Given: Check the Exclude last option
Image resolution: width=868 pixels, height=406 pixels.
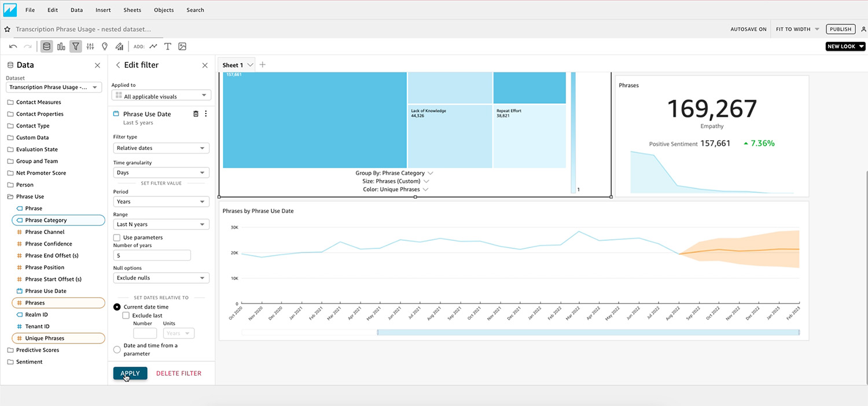Looking at the screenshot, I should (x=126, y=316).
